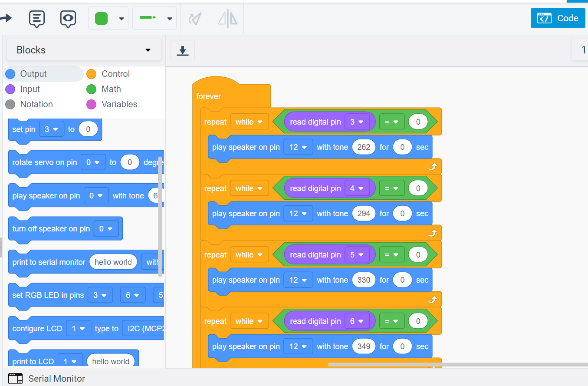
Task: Open the pin 6 dropdown on RGB LED block
Action: [133, 295]
